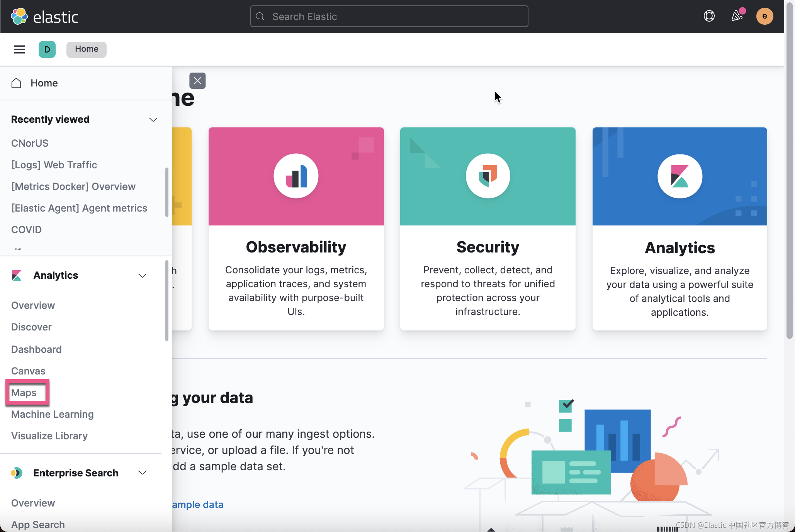
Task: Collapse the Analytics sidebar section
Action: 143,275
